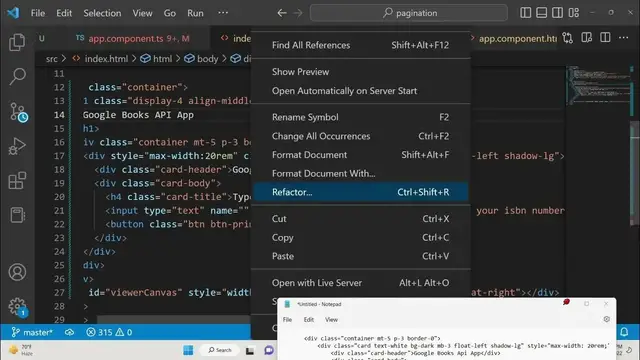This screenshot has height=360, width=640.
Task: Open changes compare icon in editor toolbar
Action: click(x=567, y=38)
